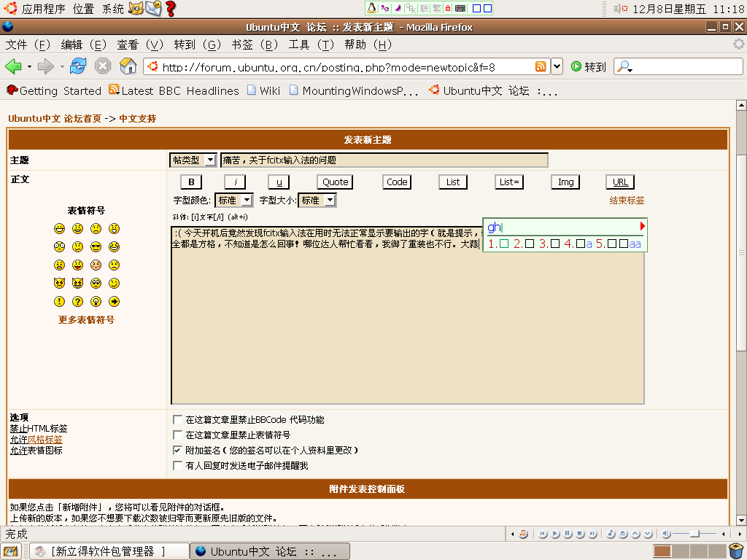Screen dimensions: 747x560
Task: Click red next-page arrow in fcitx candidate window
Action: pyautogui.click(x=642, y=226)
